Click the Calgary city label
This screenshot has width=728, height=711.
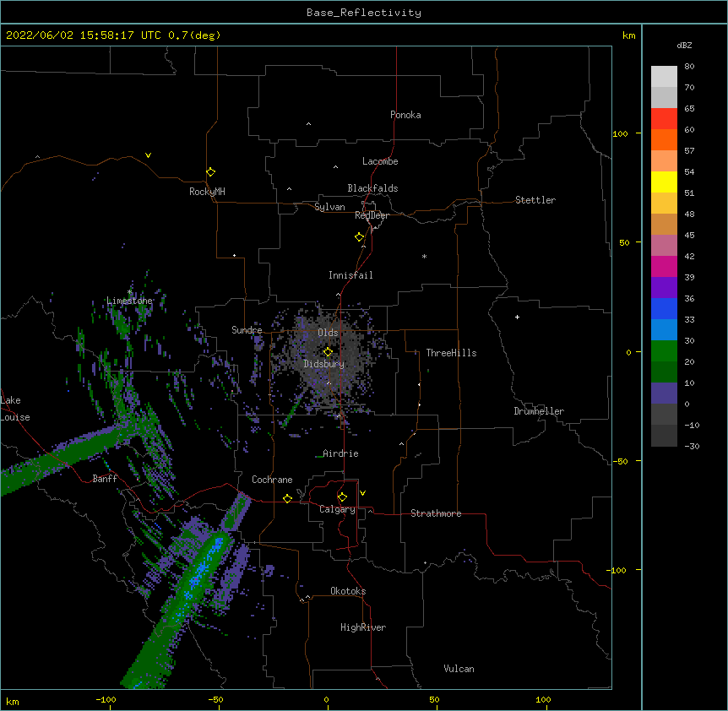337,509
